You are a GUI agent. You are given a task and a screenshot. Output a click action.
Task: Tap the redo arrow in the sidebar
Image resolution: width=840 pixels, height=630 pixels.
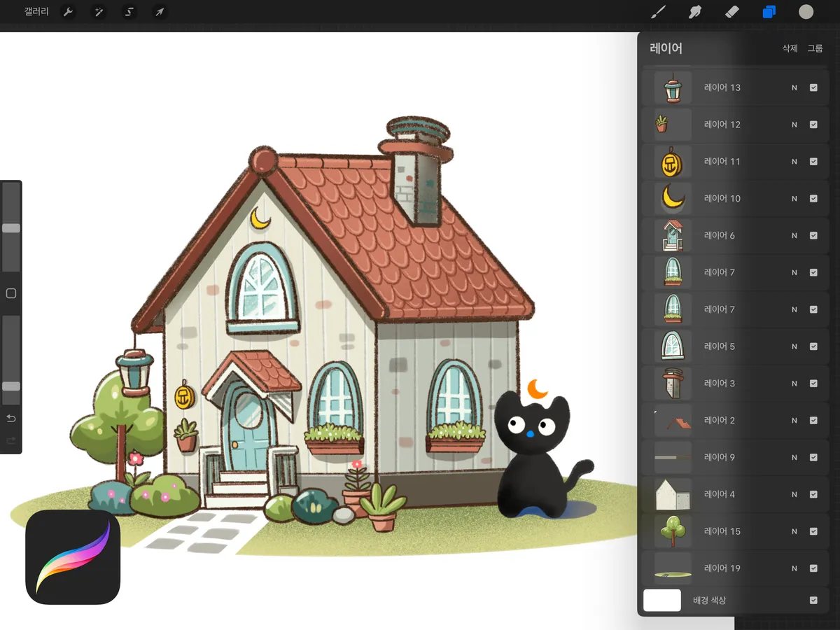(x=11, y=440)
